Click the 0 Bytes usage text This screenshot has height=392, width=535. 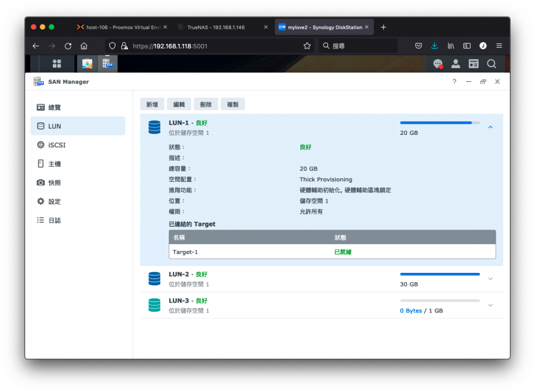coord(411,310)
